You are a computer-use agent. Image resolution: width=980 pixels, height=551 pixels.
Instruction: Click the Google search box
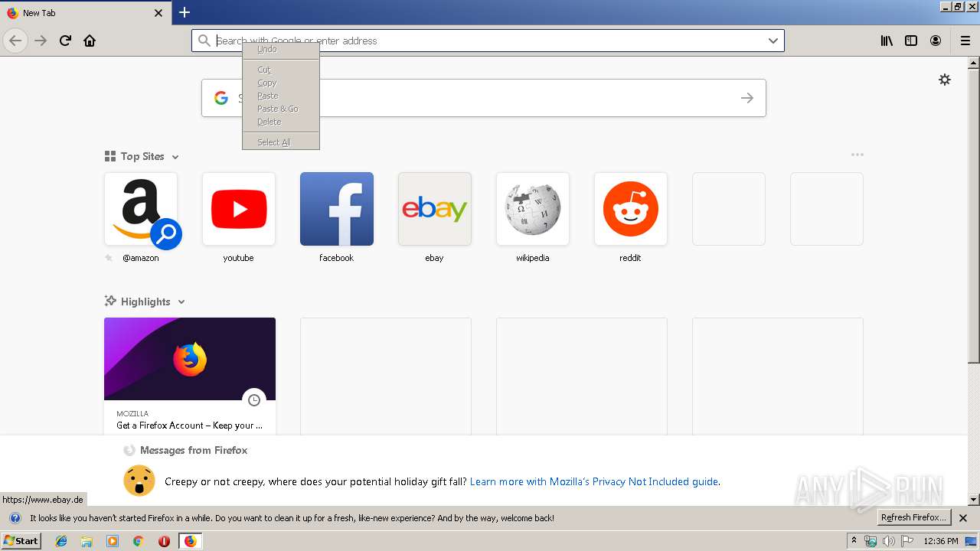484,98
